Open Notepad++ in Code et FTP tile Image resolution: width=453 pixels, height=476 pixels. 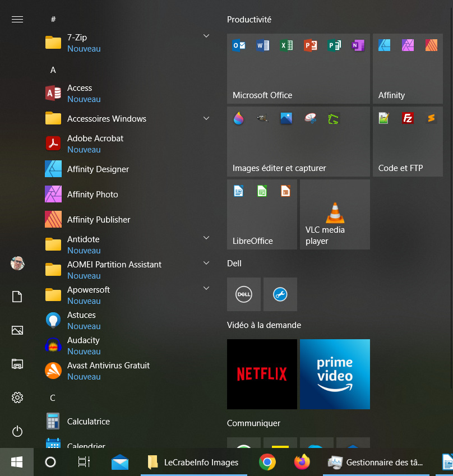[x=384, y=118]
